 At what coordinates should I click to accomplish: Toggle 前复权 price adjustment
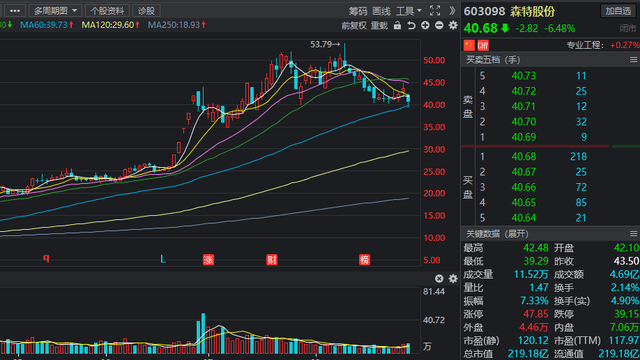(354, 26)
